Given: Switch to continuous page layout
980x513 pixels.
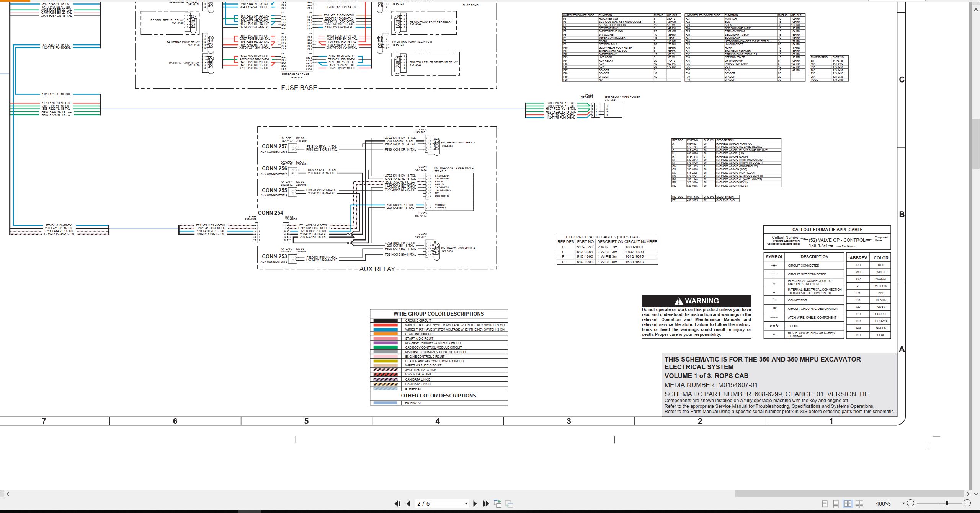Looking at the screenshot, I should [x=836, y=504].
